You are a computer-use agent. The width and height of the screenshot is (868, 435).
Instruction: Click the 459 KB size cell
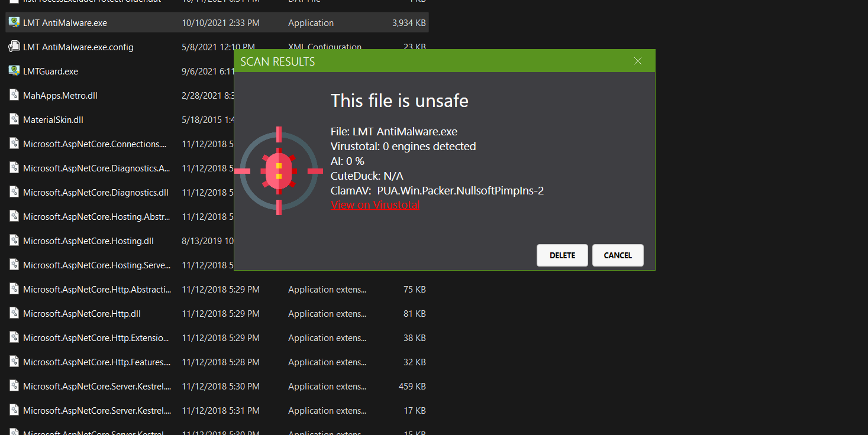[x=412, y=387]
